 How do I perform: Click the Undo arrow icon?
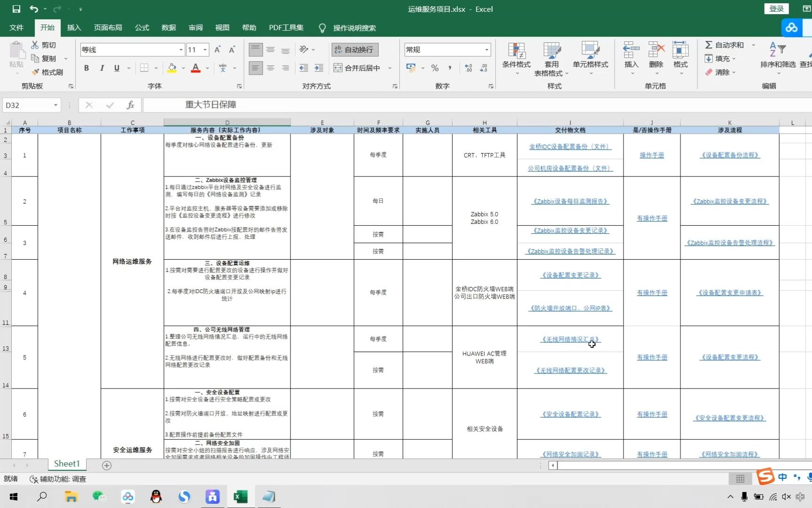pos(34,9)
